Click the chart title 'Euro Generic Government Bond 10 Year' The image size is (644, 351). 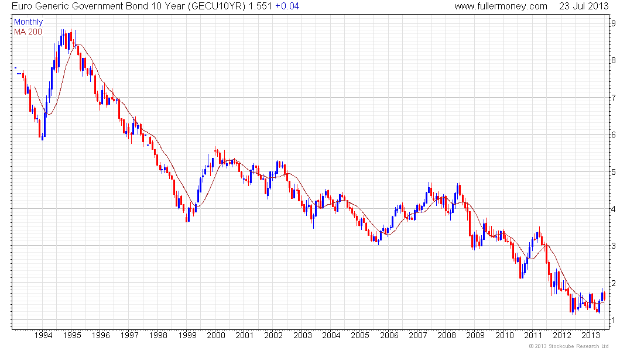point(98,6)
